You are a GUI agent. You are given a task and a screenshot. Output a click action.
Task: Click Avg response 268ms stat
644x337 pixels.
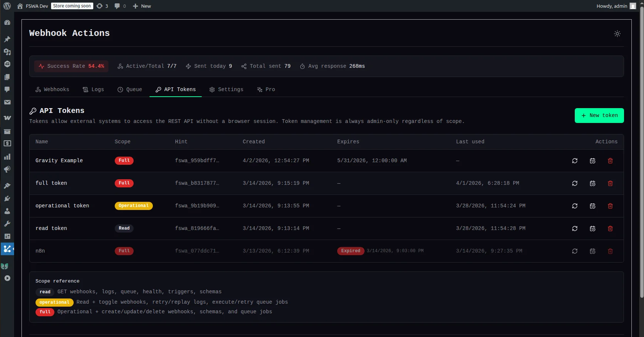click(x=332, y=66)
